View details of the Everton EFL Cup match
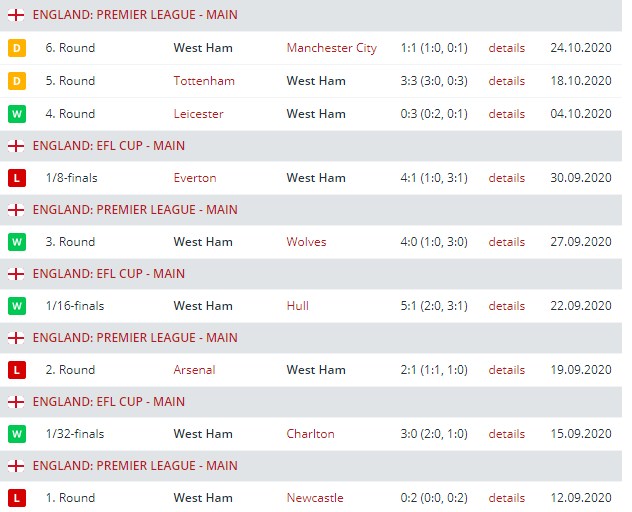 506,178
